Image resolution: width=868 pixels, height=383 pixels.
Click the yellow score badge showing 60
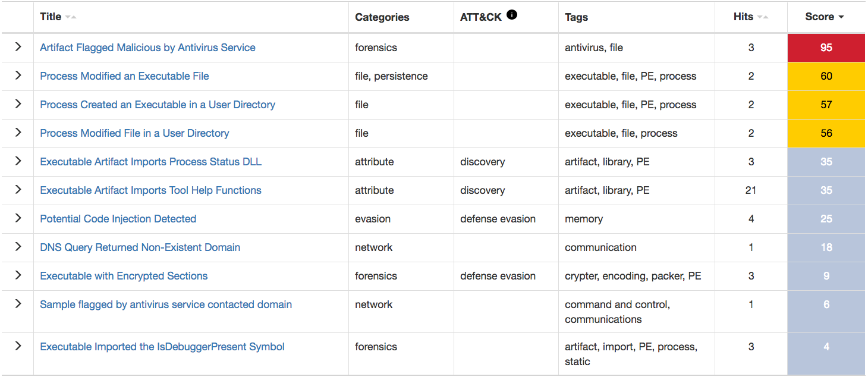point(826,76)
